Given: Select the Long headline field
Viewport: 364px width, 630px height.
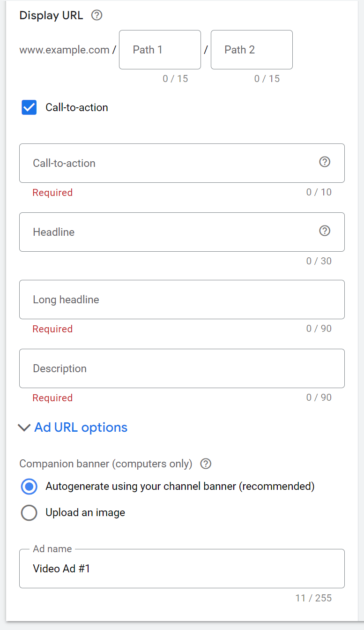Looking at the screenshot, I should (182, 299).
